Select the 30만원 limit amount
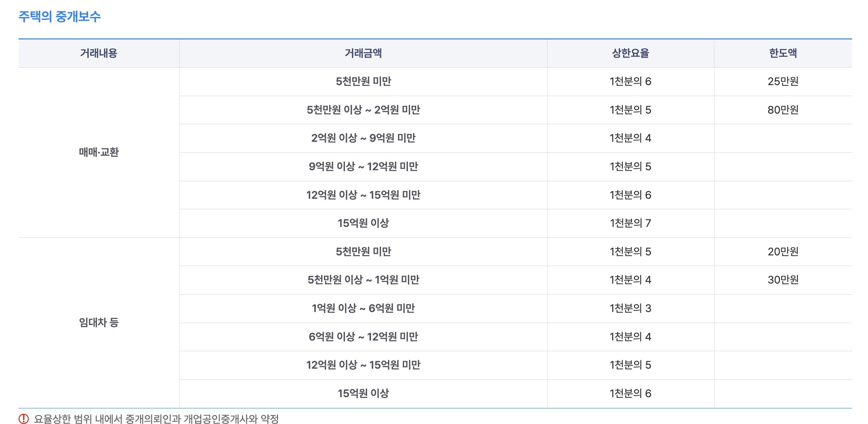The image size is (868, 424). [x=784, y=280]
